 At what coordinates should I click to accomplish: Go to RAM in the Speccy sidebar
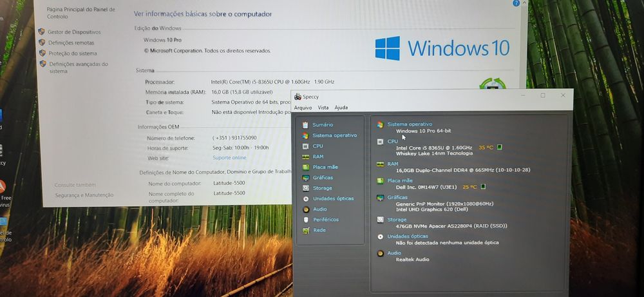pyautogui.click(x=318, y=157)
